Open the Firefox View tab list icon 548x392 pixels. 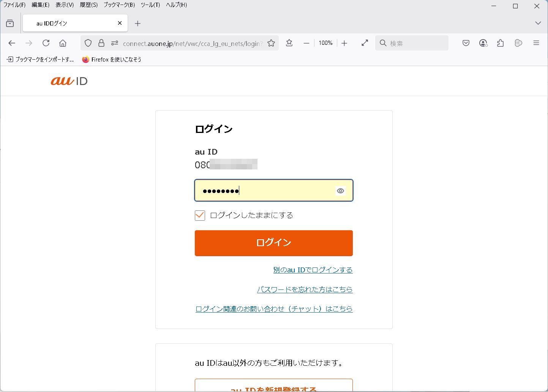[10, 24]
